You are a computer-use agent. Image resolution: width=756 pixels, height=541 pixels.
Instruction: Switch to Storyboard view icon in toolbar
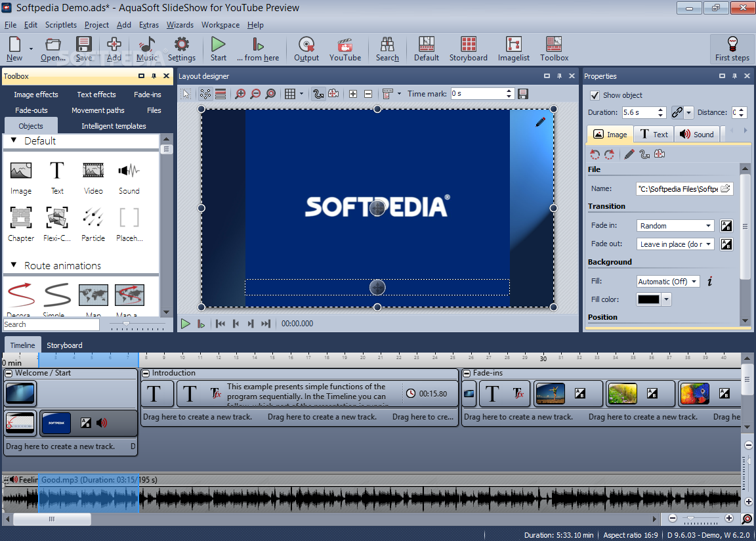[x=469, y=49]
